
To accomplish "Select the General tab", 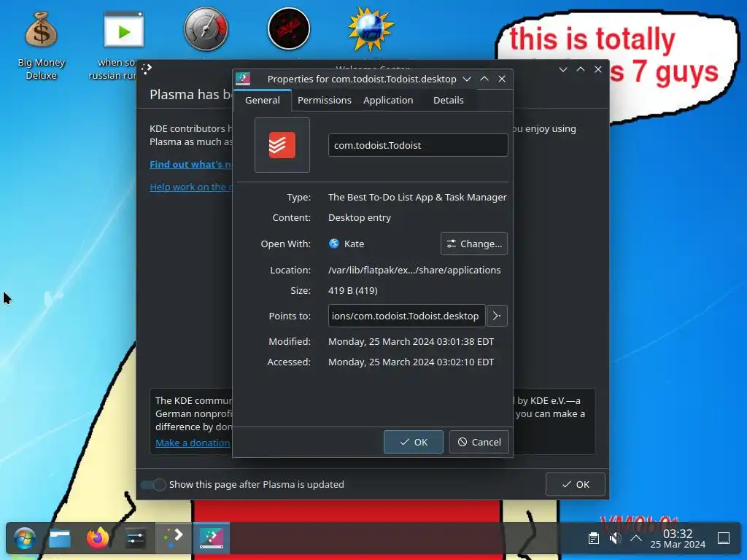I will (x=263, y=100).
